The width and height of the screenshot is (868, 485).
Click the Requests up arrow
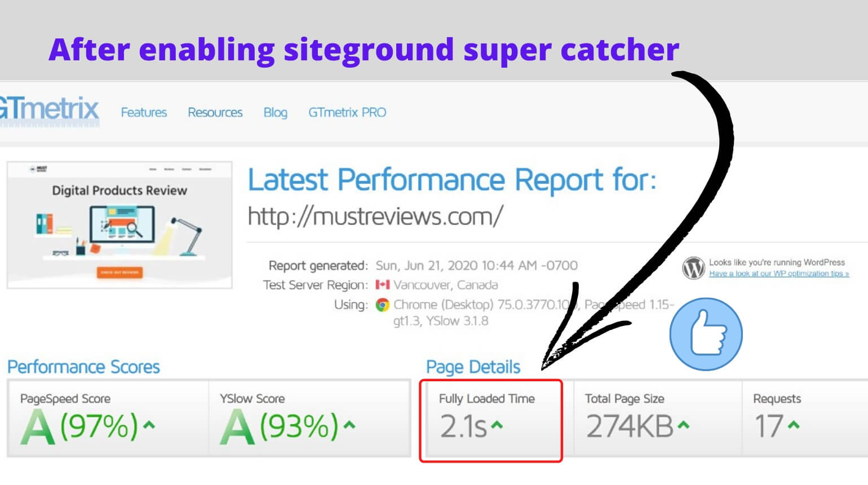coord(794,425)
